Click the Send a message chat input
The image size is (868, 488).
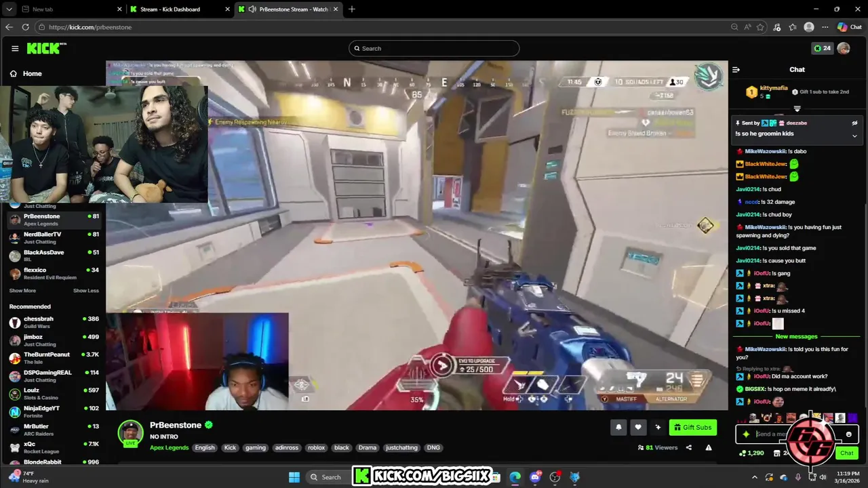tap(797, 434)
